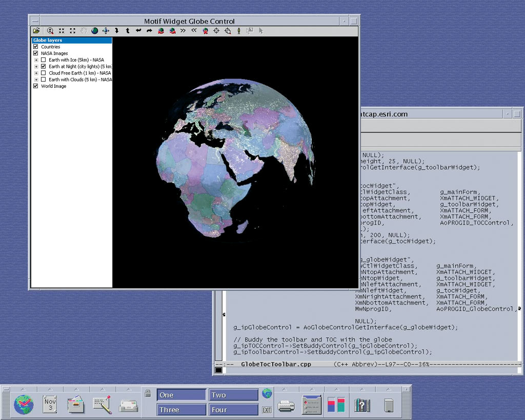
Task: Click the EXIT button on the panel
Action: [267, 410]
